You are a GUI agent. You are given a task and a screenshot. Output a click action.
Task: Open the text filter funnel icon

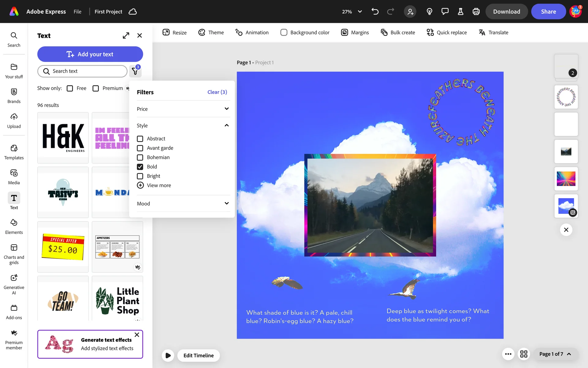tap(135, 71)
